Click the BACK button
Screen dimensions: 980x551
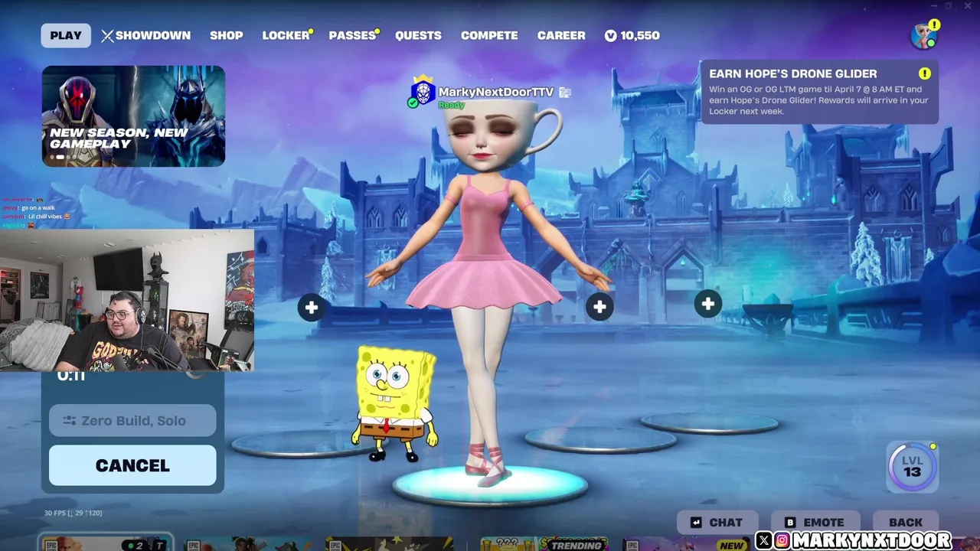point(906,523)
